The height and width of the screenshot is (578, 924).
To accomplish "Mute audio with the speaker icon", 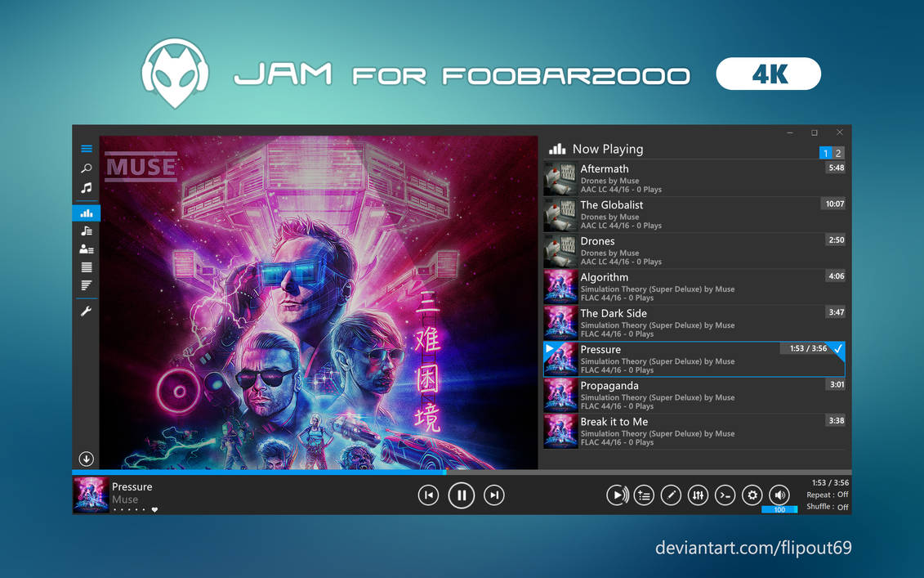I will (x=779, y=495).
